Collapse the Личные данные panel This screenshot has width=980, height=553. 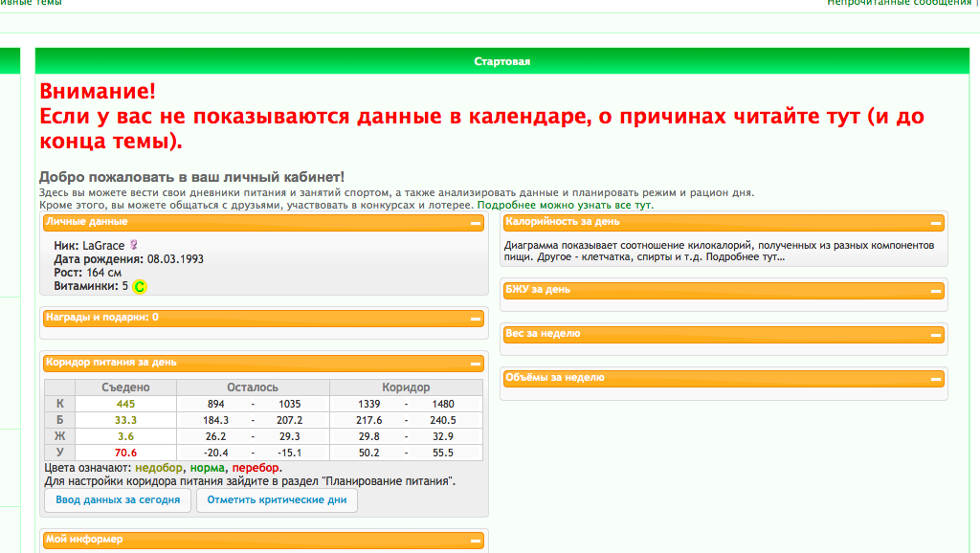click(x=476, y=223)
